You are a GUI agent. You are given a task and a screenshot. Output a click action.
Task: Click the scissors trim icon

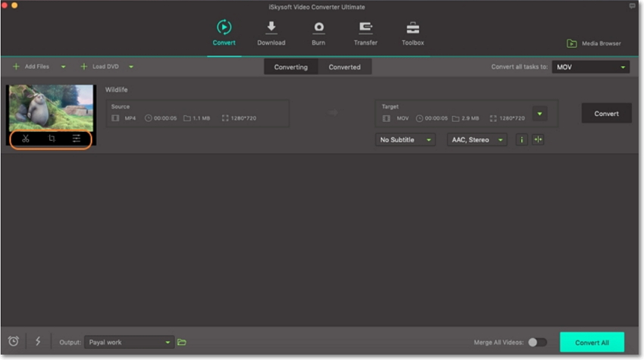pyautogui.click(x=26, y=139)
